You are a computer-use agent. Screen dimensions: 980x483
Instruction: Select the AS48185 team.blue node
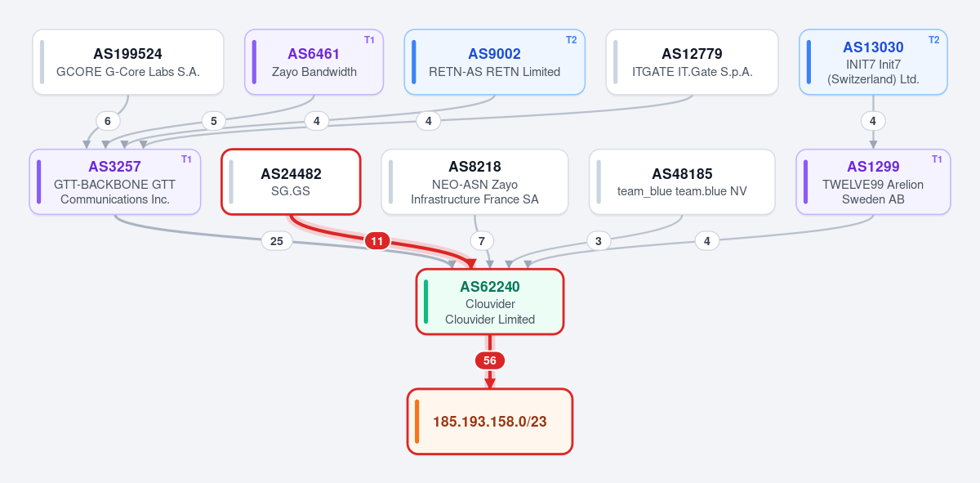tap(682, 181)
